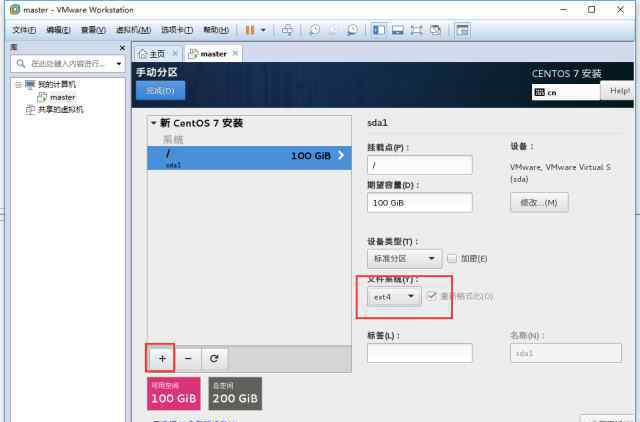Open the snapshot manager
The image size is (640, 422).
tap(352, 30)
